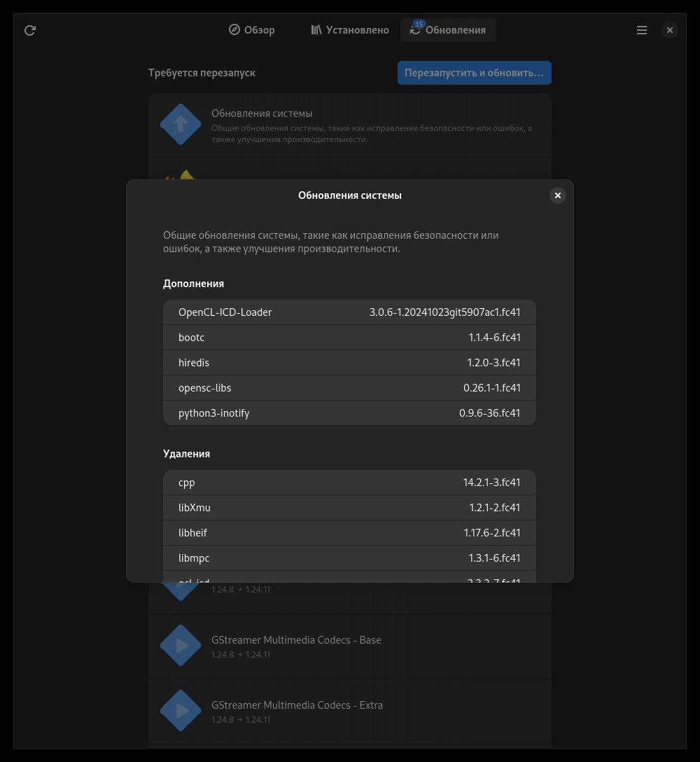Click GStreamer Multimedia Codecs - Base icon
Viewport: 700px width, 762px height.
coord(181,645)
